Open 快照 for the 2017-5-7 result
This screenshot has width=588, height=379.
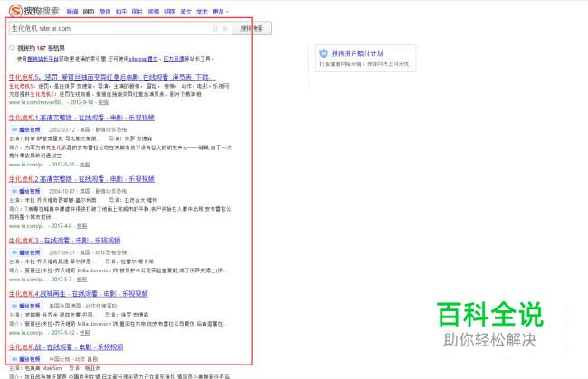point(81,280)
